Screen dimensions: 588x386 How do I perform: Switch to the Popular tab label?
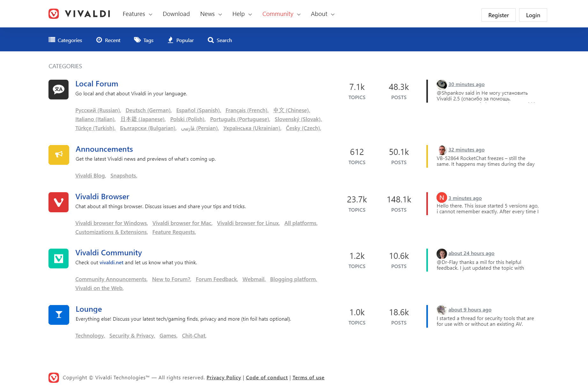(x=185, y=40)
